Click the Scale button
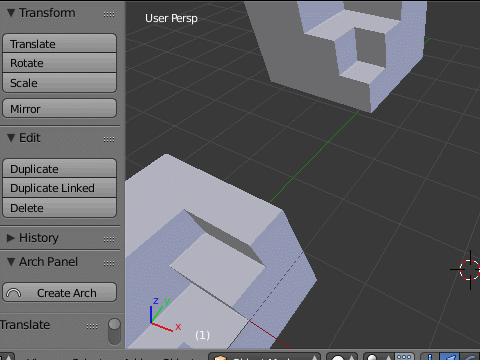This screenshot has width=480, height=360. click(60, 83)
